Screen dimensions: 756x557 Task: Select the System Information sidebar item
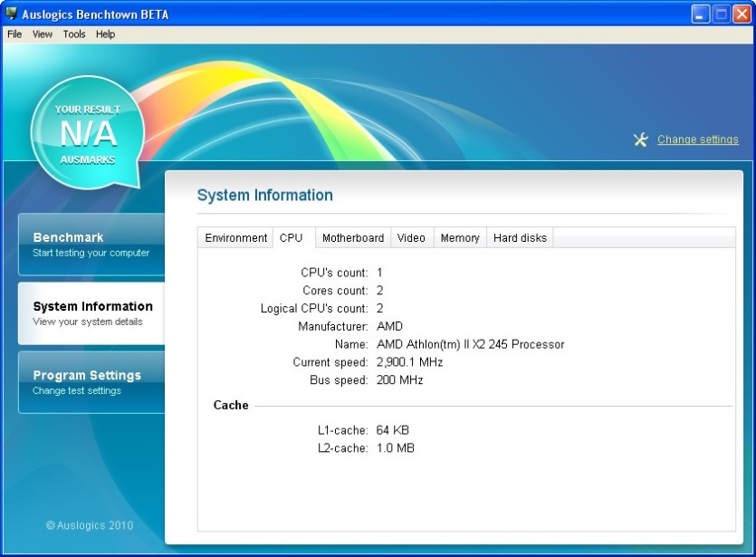[x=91, y=313]
